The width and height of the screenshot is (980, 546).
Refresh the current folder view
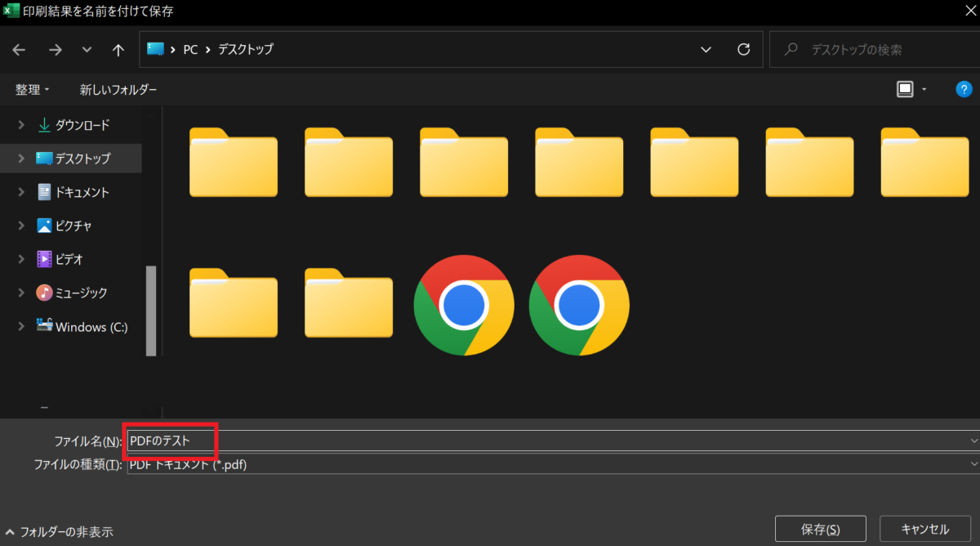coord(743,49)
